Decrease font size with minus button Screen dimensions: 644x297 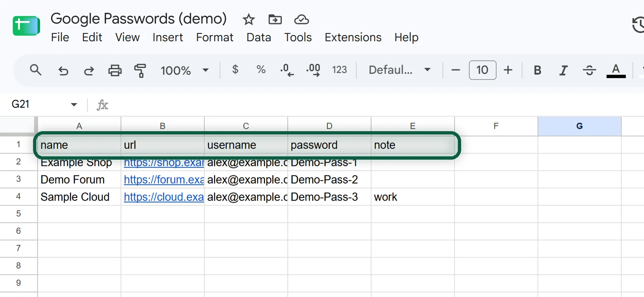pos(456,70)
